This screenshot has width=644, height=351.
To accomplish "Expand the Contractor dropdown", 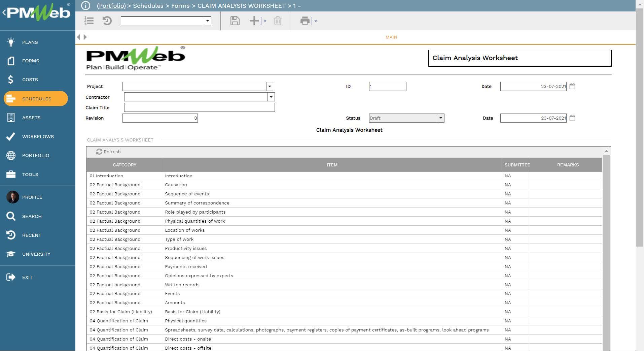I will tap(271, 97).
